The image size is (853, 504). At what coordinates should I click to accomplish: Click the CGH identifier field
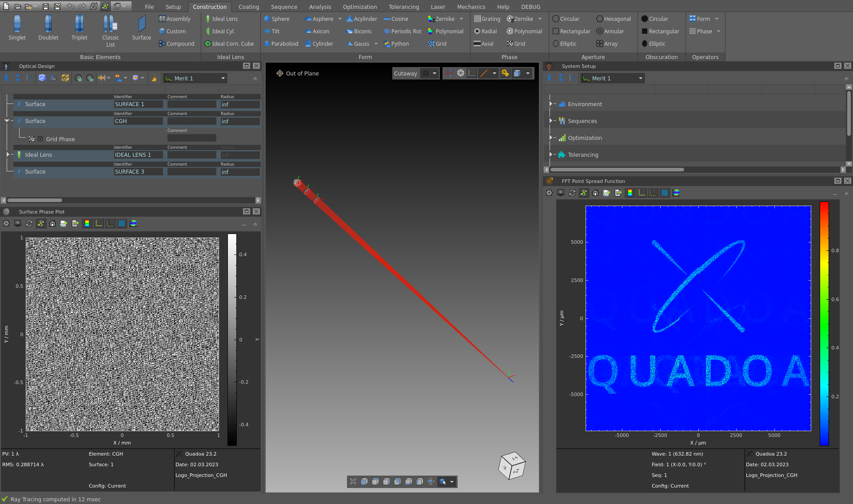coord(138,121)
